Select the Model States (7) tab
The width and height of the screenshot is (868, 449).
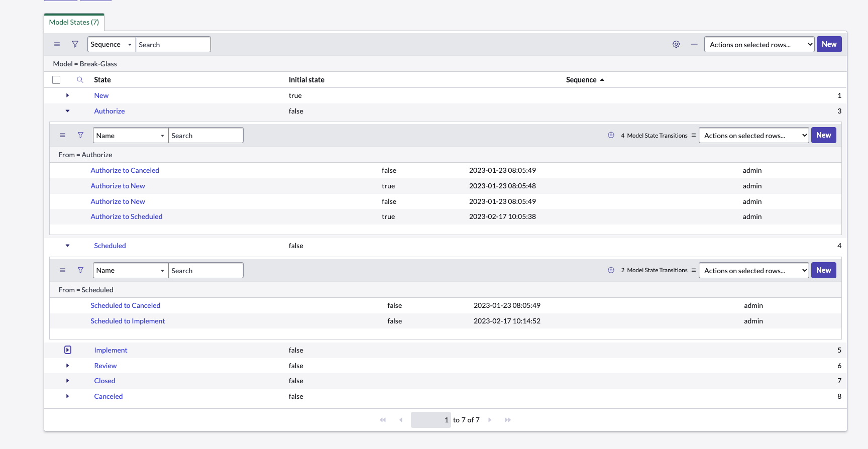(74, 22)
